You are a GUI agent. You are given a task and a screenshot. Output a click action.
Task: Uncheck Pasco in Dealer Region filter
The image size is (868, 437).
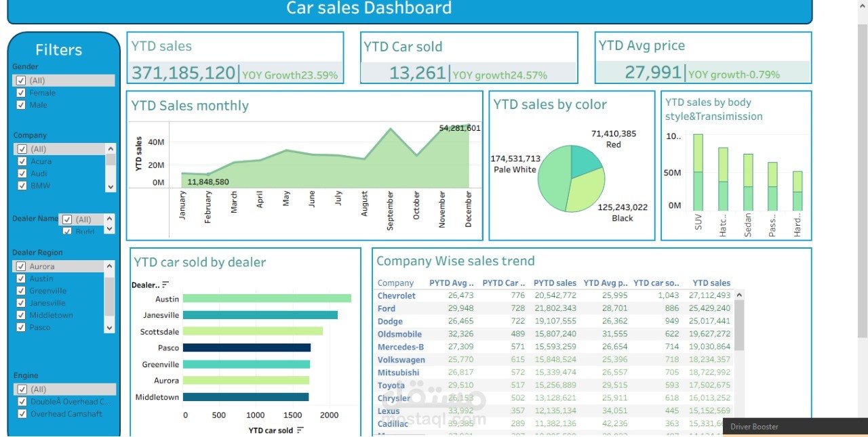click(22, 327)
